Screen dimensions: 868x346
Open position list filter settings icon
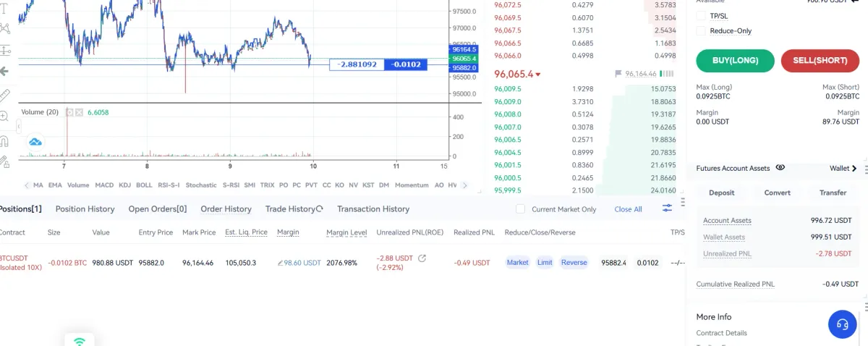coord(667,208)
